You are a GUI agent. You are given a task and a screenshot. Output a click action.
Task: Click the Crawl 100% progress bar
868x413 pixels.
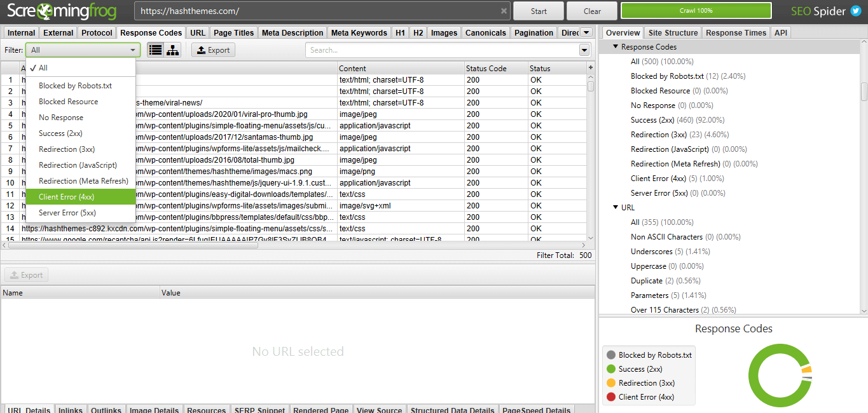pos(696,11)
